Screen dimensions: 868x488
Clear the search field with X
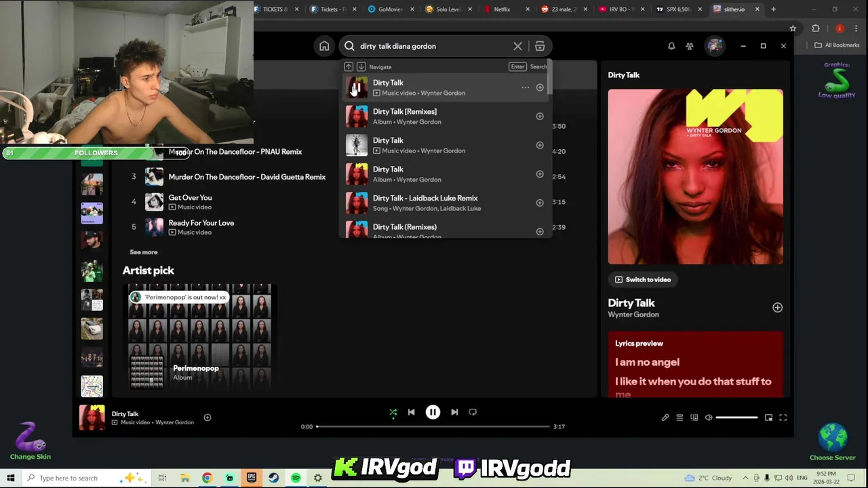pyautogui.click(x=517, y=46)
